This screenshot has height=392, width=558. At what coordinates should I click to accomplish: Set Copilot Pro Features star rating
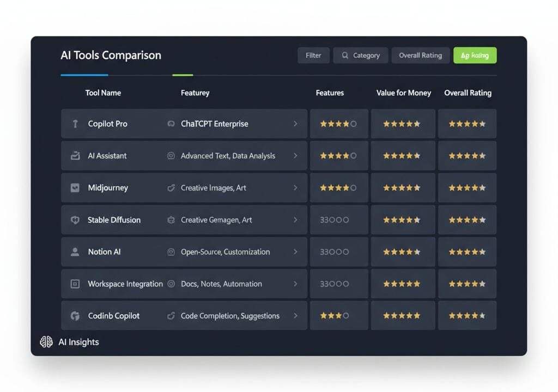click(338, 124)
